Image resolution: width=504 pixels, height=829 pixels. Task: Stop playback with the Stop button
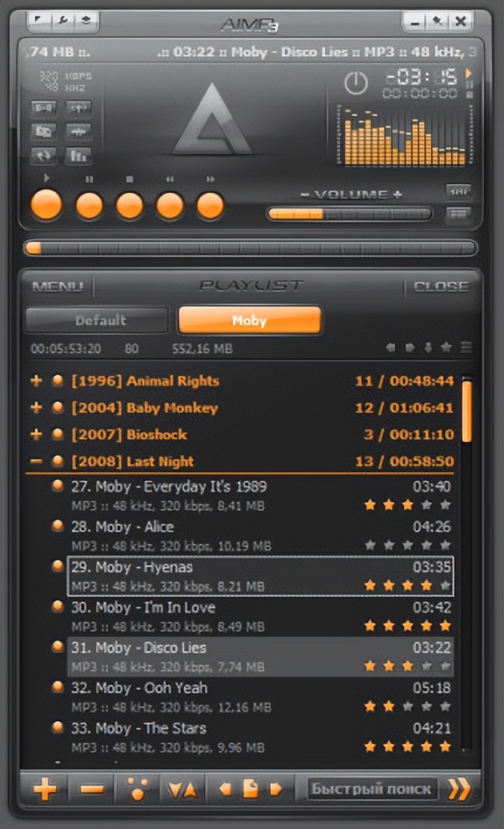(129, 206)
